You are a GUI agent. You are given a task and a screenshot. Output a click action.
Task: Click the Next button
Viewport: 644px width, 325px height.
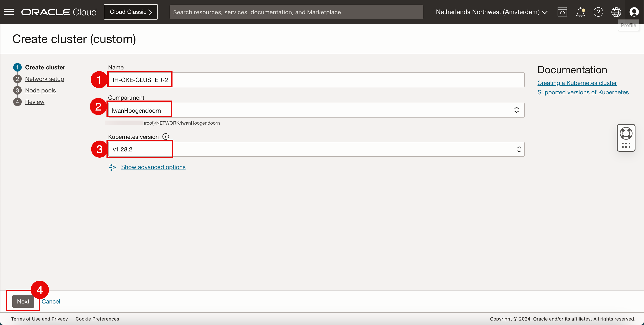coord(23,301)
